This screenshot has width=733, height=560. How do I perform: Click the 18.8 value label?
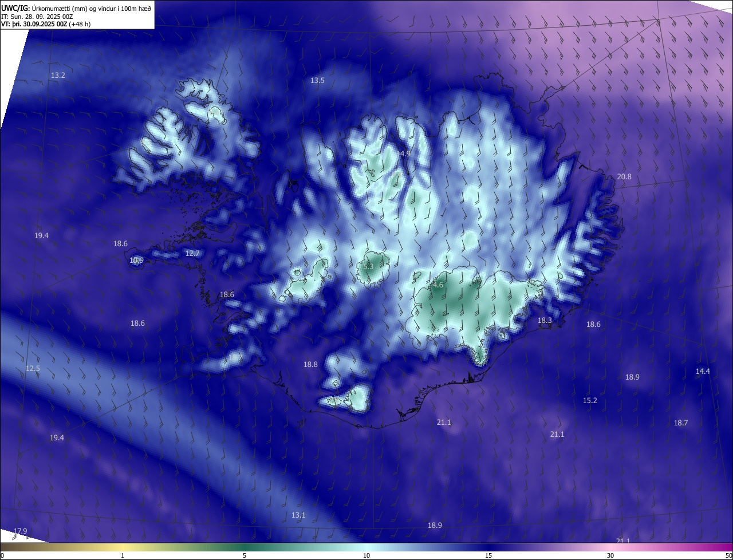click(310, 365)
